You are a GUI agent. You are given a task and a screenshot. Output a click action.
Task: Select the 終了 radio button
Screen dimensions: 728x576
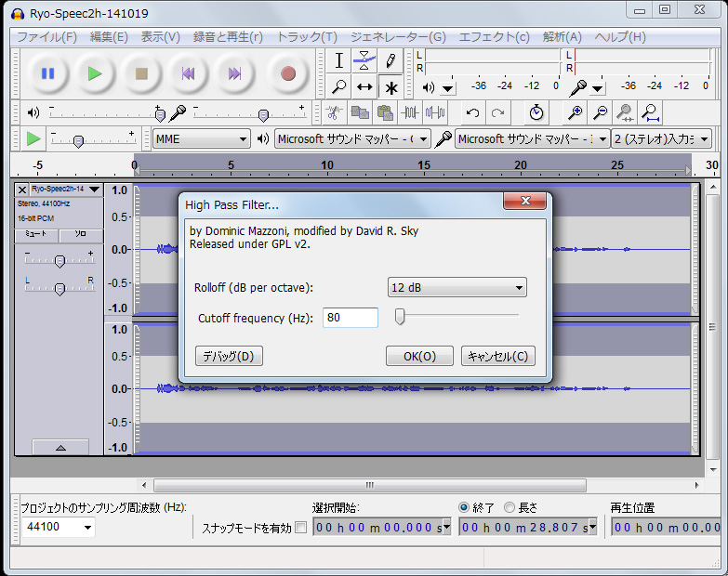click(465, 507)
